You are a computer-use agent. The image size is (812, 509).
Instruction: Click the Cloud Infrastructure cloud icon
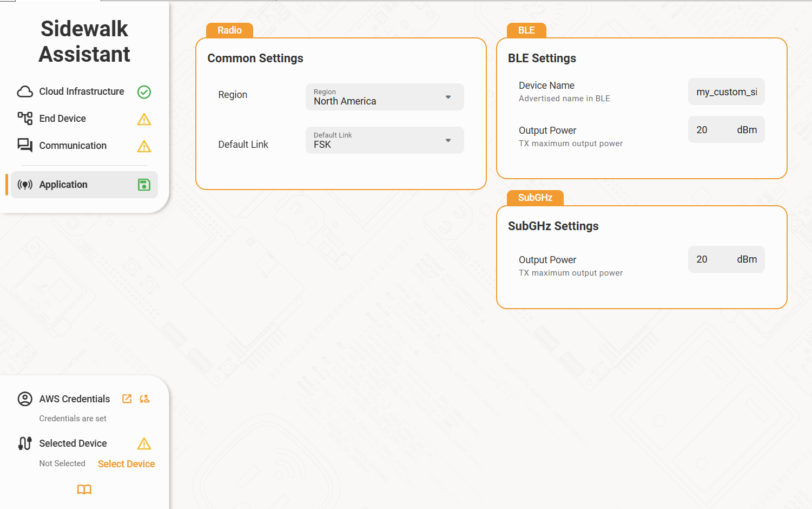[25, 92]
